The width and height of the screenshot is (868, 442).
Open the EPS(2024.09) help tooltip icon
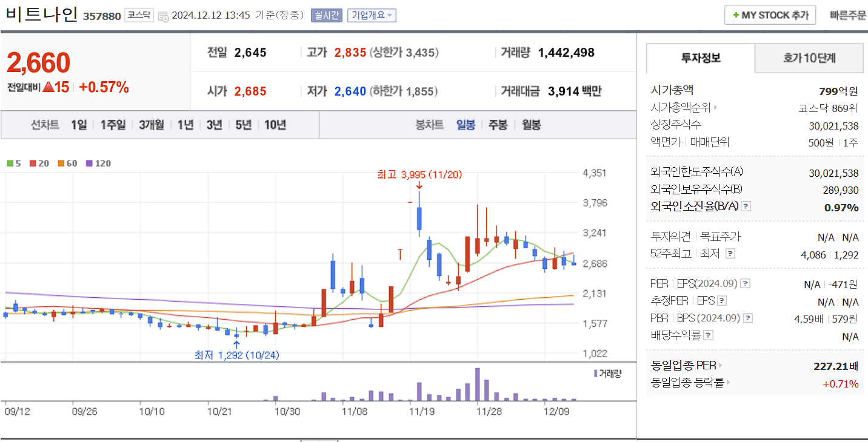747,283
